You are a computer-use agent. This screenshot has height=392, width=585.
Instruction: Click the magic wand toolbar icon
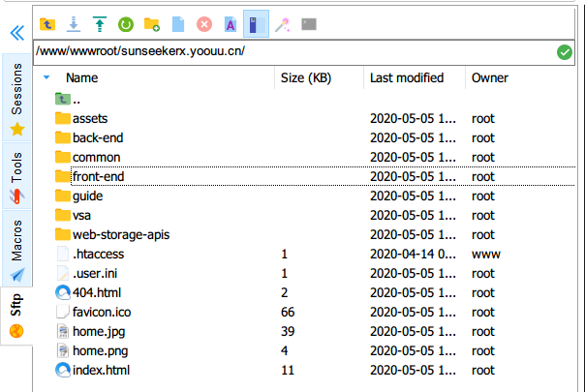[282, 22]
